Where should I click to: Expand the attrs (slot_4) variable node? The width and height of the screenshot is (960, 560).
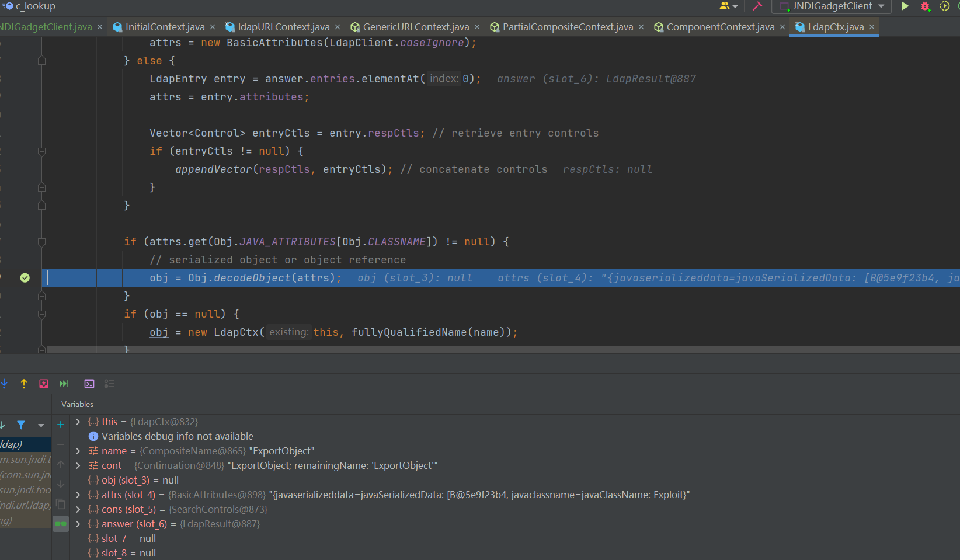click(x=78, y=495)
